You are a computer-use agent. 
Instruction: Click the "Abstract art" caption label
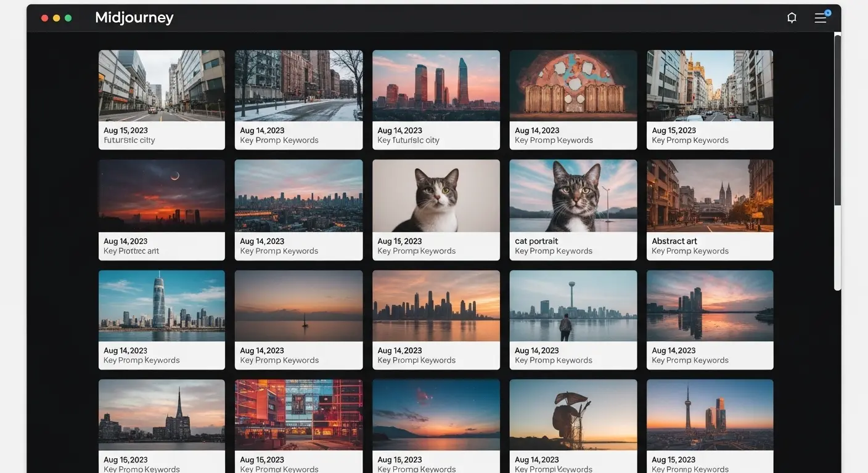pyautogui.click(x=674, y=241)
